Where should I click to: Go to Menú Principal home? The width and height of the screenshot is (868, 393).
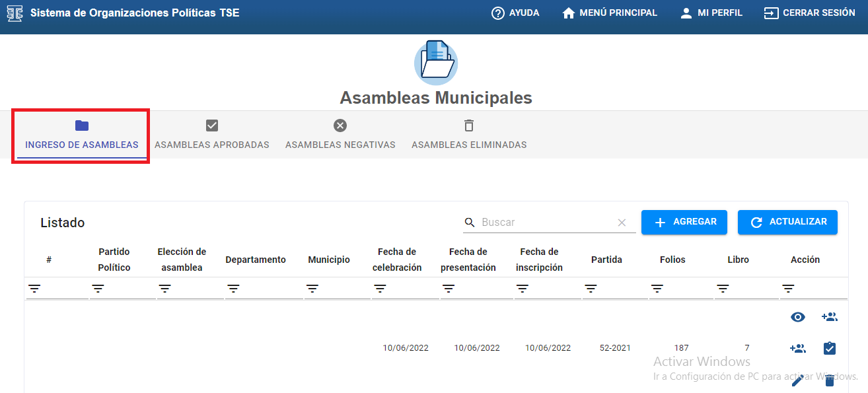pos(609,13)
